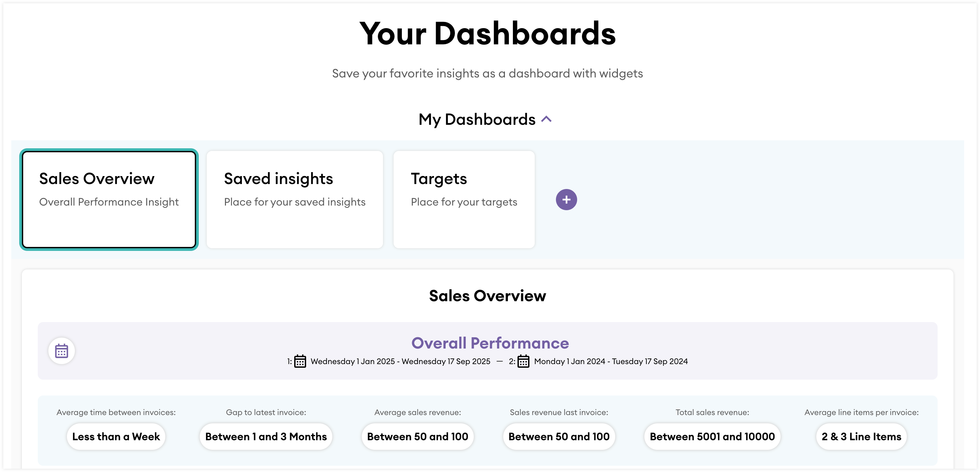Open the round calendar date picker icon
The width and height of the screenshot is (980, 472).
coord(61,351)
